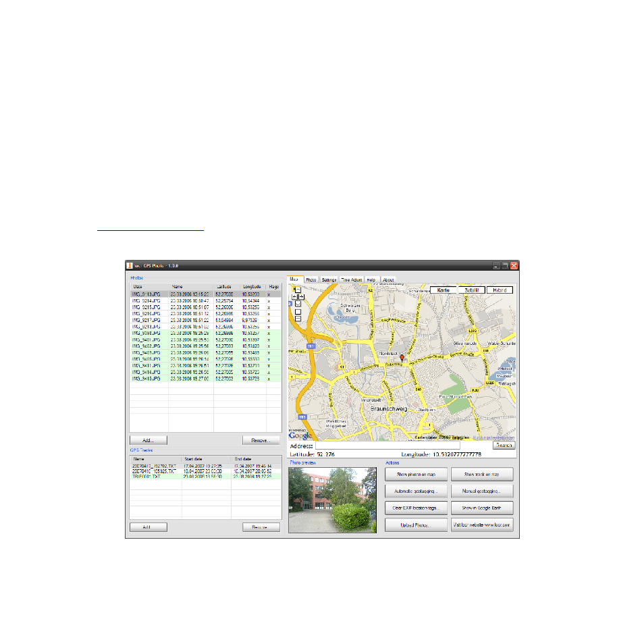This screenshot has width=644, height=644.
Task: Select photo row IMG_9215.JPG
Action: click(206, 307)
